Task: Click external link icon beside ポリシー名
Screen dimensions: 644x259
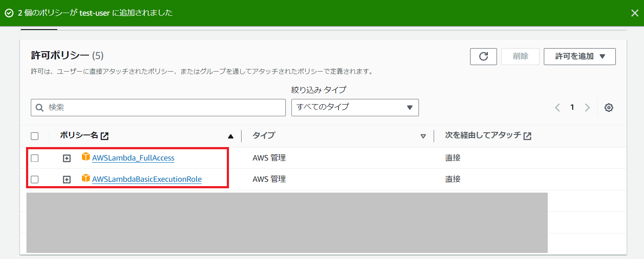Action: (x=105, y=136)
